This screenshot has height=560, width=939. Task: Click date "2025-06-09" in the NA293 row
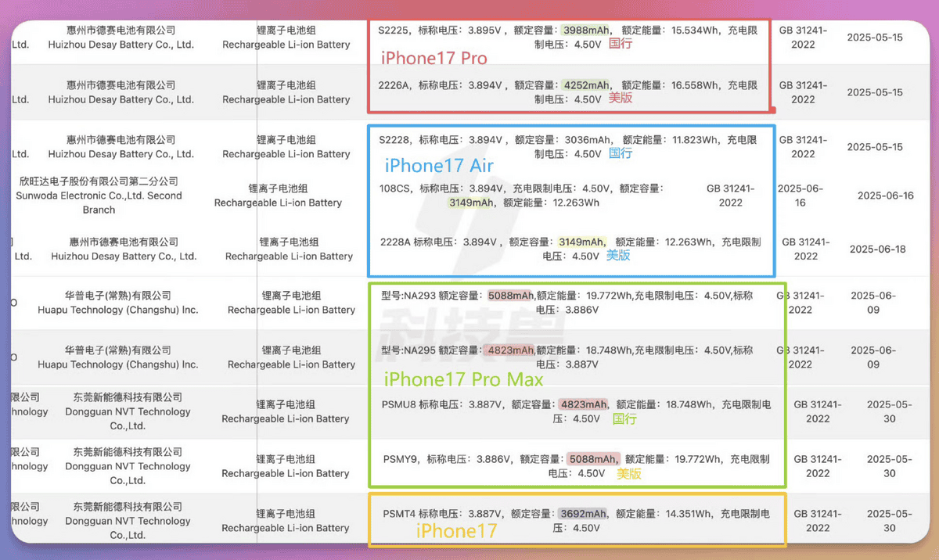click(873, 303)
